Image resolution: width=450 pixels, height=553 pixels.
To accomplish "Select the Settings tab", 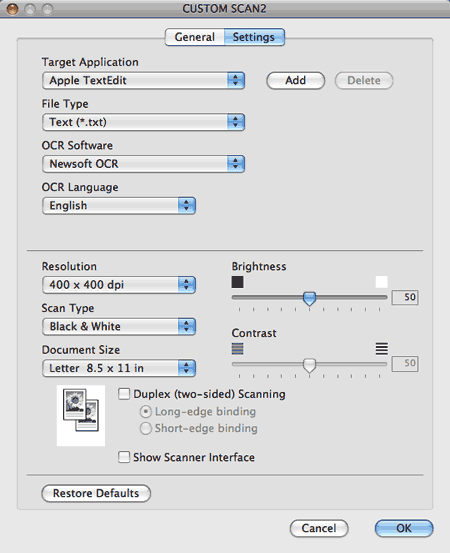I will (254, 37).
